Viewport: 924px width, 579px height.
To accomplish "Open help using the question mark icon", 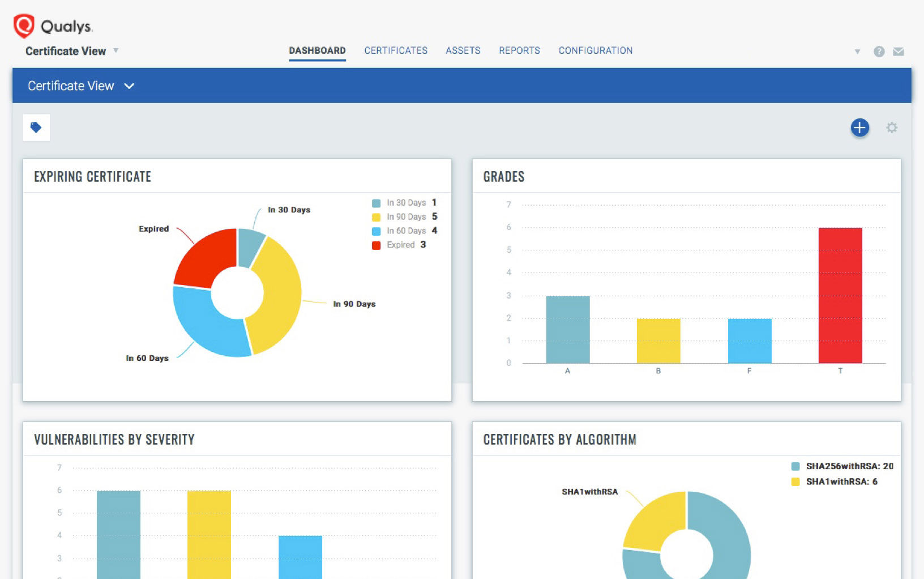I will pyautogui.click(x=879, y=51).
